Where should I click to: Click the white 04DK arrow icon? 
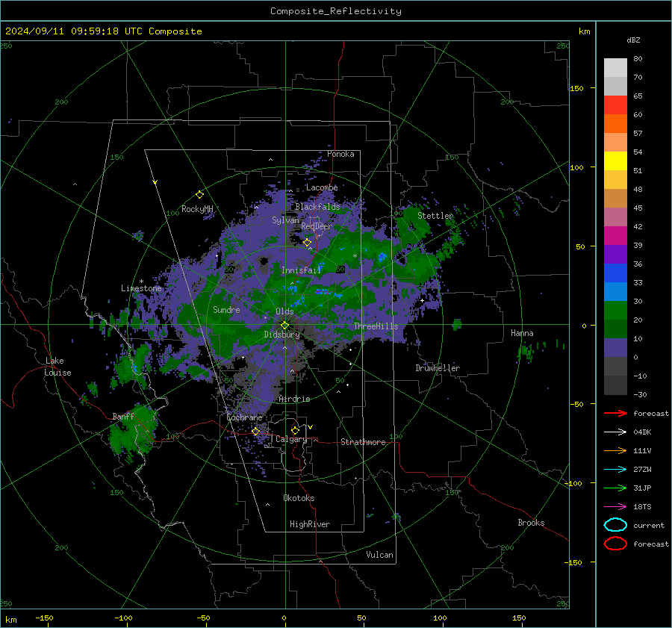(615, 432)
